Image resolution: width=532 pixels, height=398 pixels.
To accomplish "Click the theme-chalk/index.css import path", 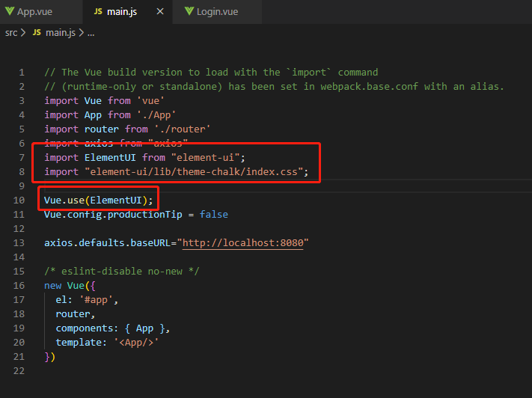I will click(194, 171).
